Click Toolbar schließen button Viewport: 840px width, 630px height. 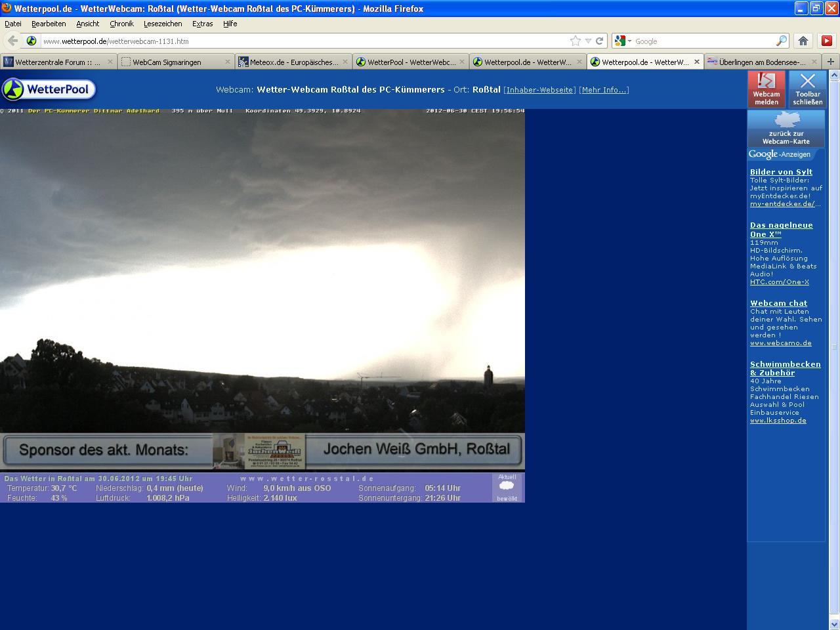(807, 89)
